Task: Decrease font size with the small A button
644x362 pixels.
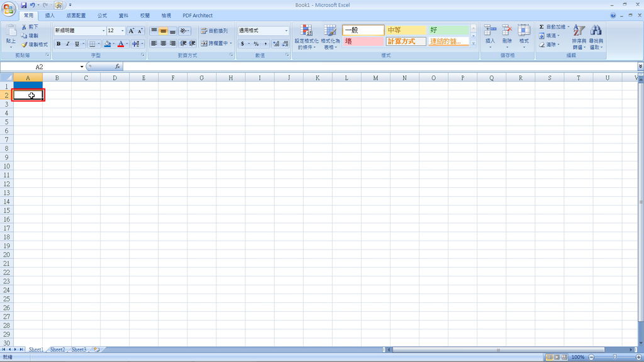Action: point(140,31)
